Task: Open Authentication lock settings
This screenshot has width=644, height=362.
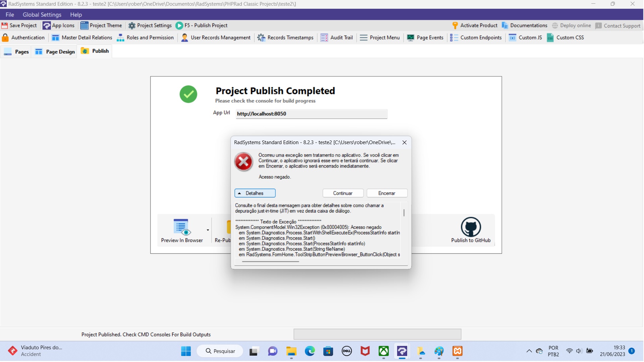Action: pos(23,38)
